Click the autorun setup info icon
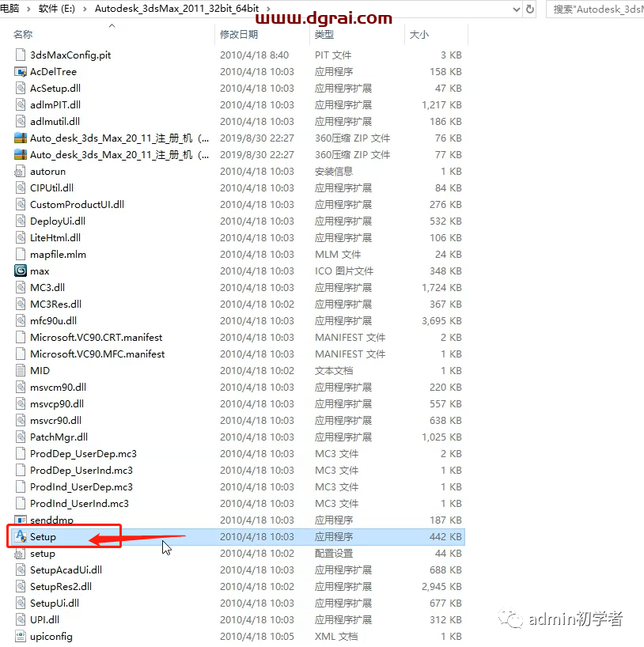The image size is (644, 647). click(x=21, y=171)
